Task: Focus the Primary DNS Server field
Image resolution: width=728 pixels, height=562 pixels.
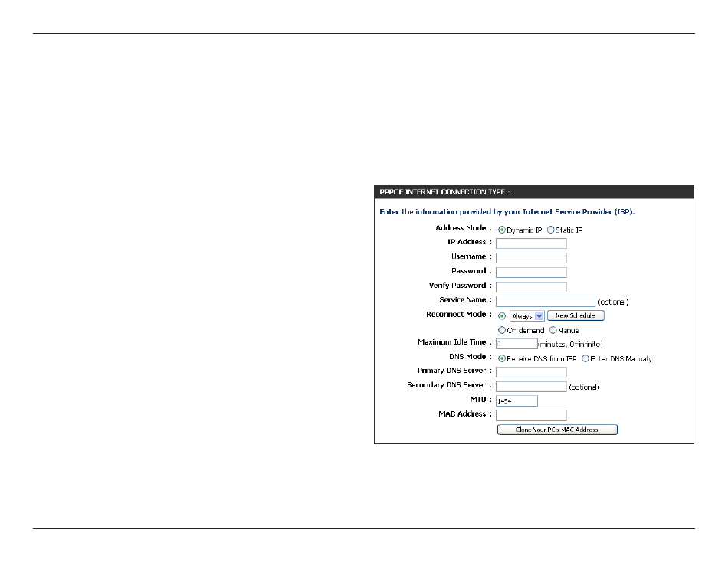Action: coord(531,372)
